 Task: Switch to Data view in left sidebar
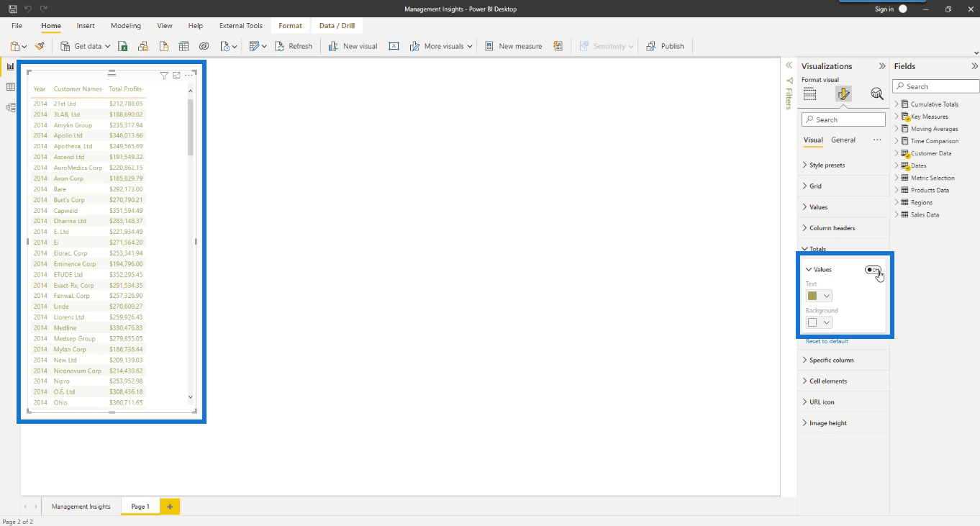pos(10,87)
